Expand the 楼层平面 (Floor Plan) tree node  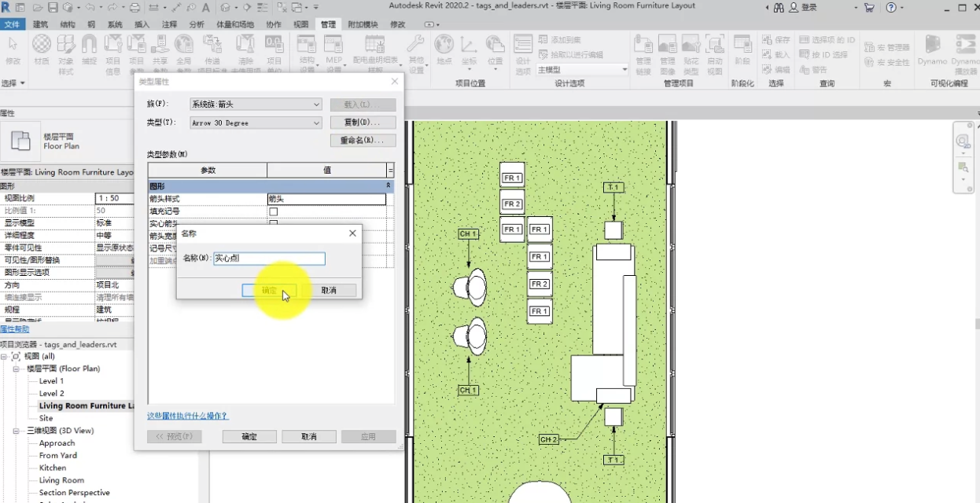click(17, 369)
